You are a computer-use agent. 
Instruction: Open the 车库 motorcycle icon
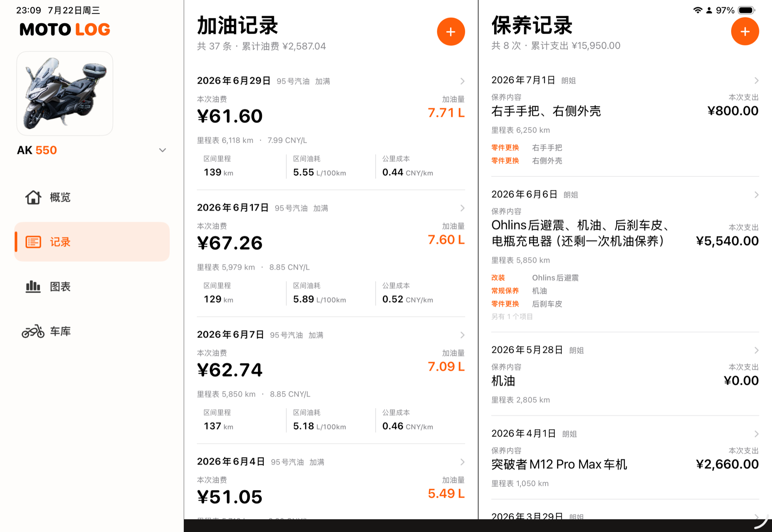[x=33, y=331]
